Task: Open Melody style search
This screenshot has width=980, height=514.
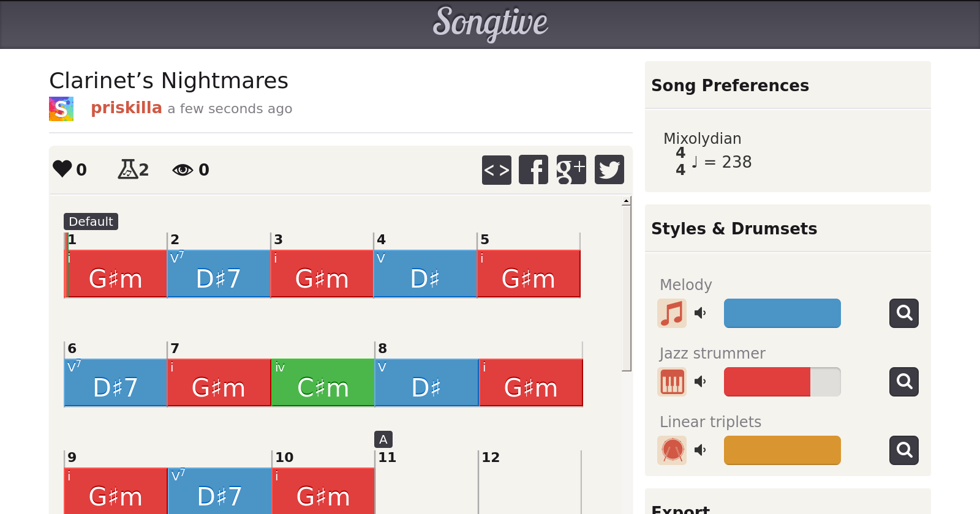Action: (903, 313)
